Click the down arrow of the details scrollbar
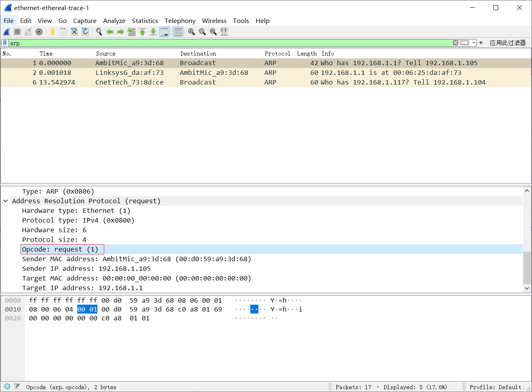 [x=527, y=288]
